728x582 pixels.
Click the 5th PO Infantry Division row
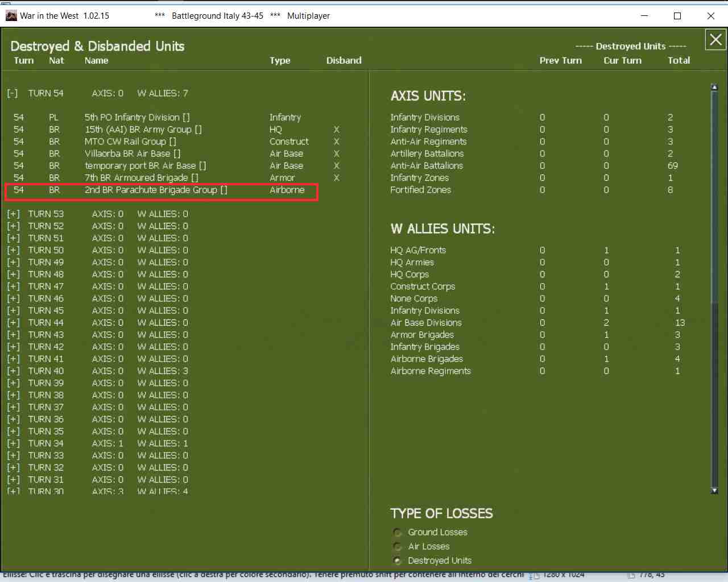coord(162,118)
